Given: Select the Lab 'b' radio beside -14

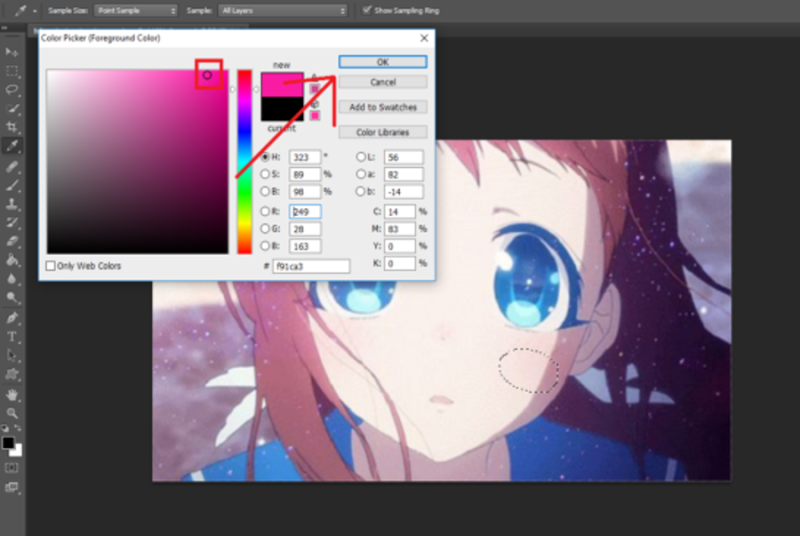Looking at the screenshot, I should click(x=361, y=191).
